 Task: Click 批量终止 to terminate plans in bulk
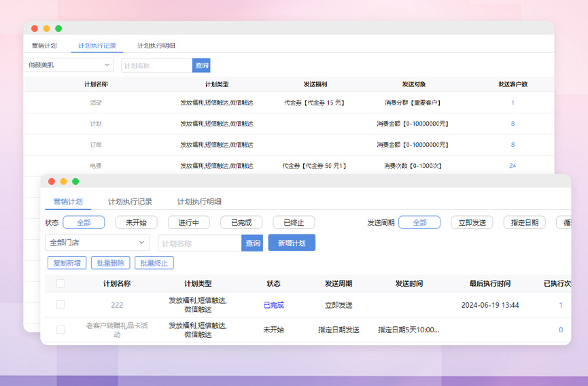point(154,263)
